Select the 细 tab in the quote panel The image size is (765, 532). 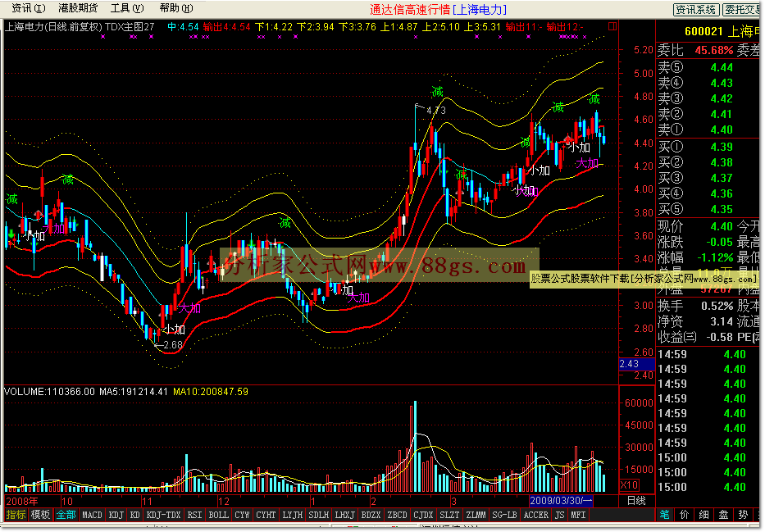click(704, 515)
